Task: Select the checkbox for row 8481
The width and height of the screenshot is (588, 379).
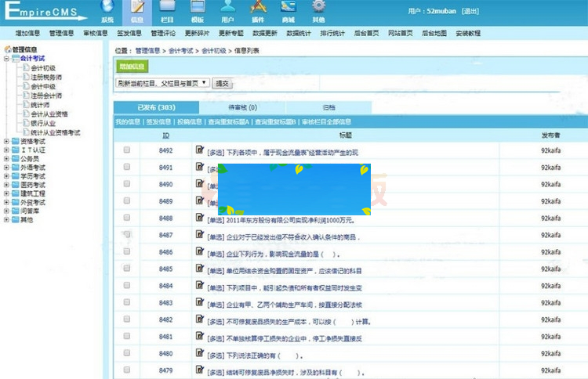Action: (127, 337)
